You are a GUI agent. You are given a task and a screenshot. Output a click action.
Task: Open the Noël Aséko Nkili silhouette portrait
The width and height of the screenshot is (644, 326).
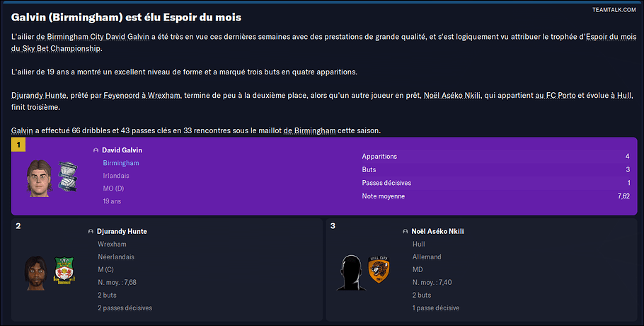click(351, 273)
